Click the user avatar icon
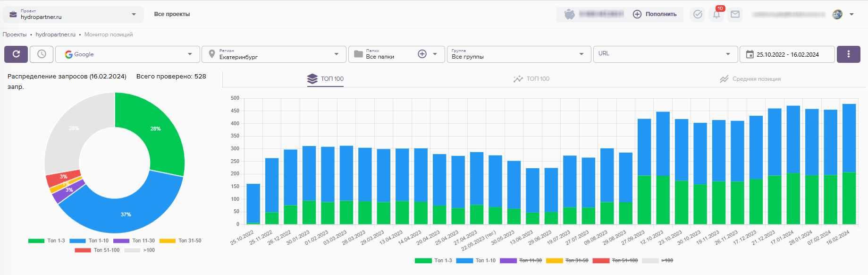 [837, 14]
